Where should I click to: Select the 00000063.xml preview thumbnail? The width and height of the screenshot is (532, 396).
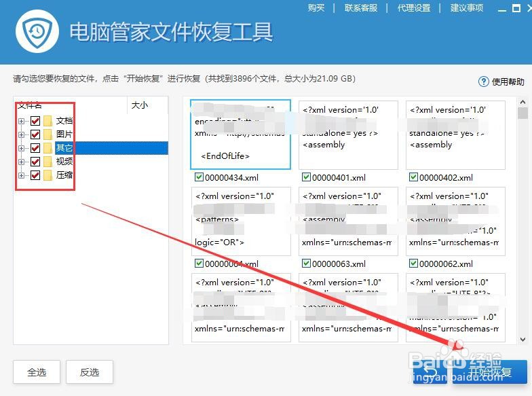point(348,221)
